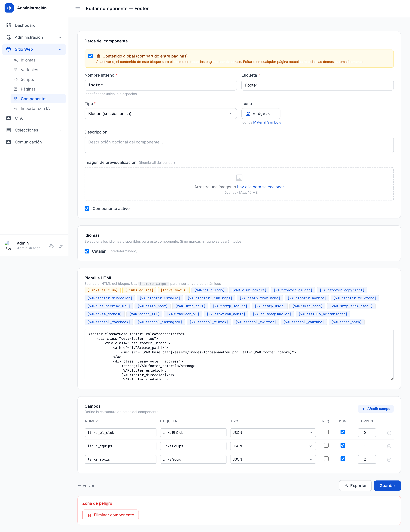The width and height of the screenshot is (410, 532).
Task: Open the Tipo dropdown Bloque (sección única)
Action: point(161,114)
